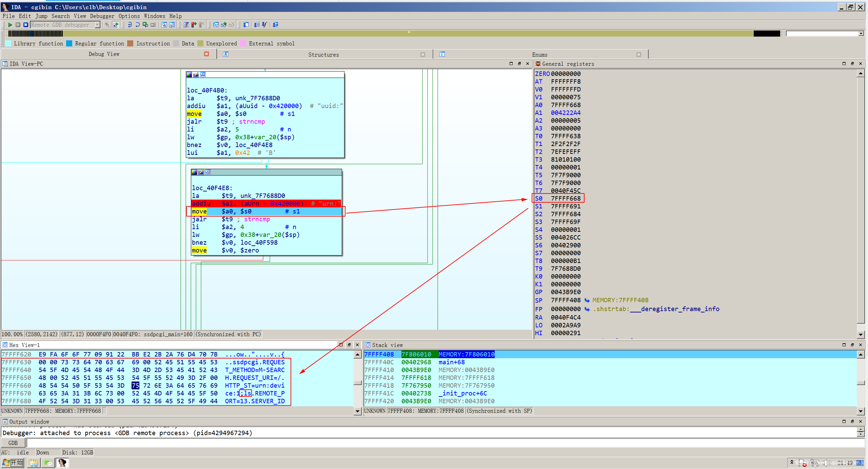The width and height of the screenshot is (868, 469).
Task: Open the Debugger menu
Action: [x=102, y=16]
